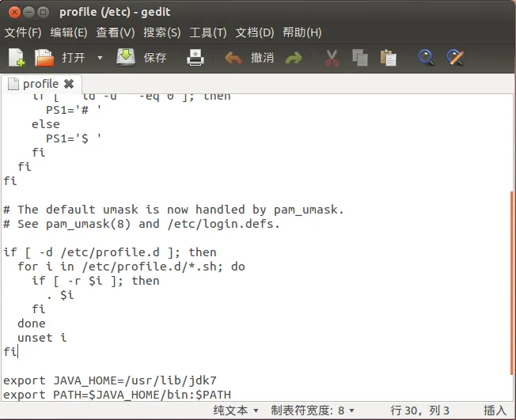516x420 pixels.
Task: Close the profile tab with its X
Action: [x=69, y=84]
